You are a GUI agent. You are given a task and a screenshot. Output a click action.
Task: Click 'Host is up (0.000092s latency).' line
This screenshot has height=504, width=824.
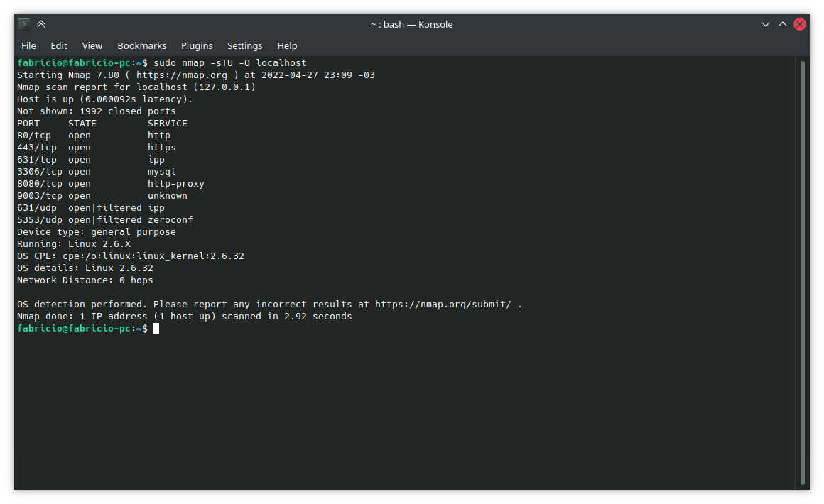click(x=105, y=99)
